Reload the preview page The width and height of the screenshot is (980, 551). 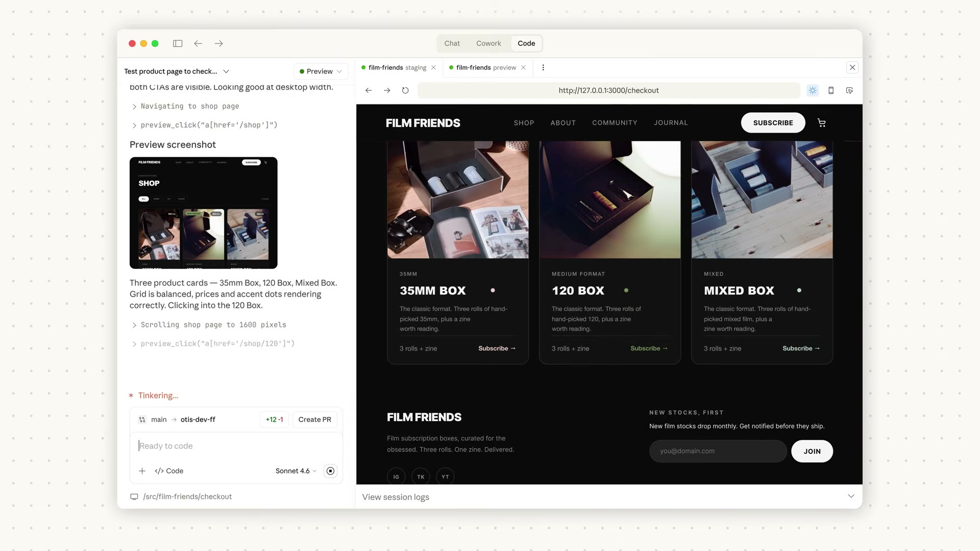point(405,90)
